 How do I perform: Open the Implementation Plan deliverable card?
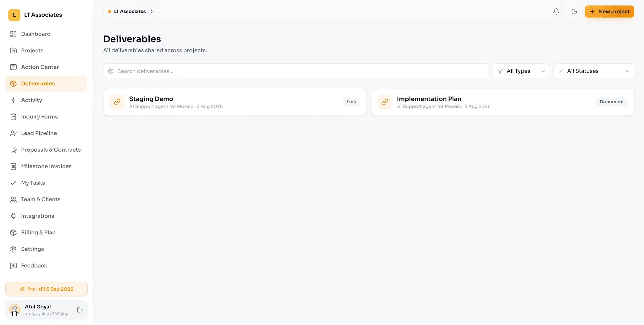pyautogui.click(x=502, y=102)
